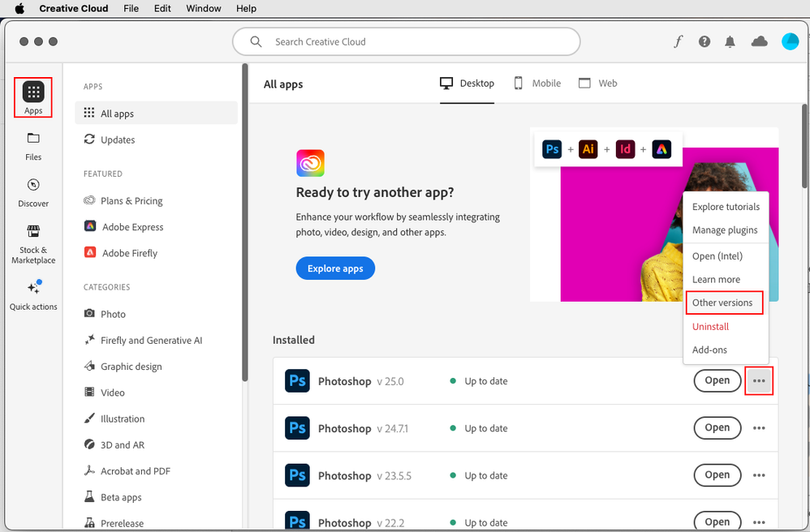Select Adobe Express in Featured
Image resolution: width=810 pixels, height=532 pixels.
123,226
